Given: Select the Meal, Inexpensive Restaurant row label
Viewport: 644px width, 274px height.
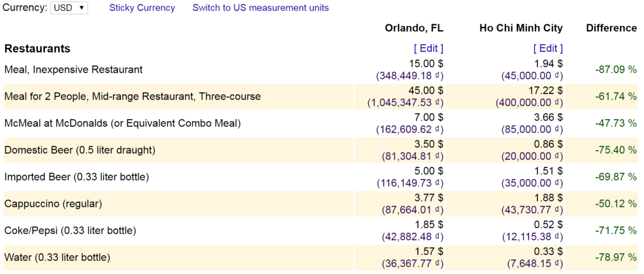Looking at the screenshot, I should [x=74, y=69].
